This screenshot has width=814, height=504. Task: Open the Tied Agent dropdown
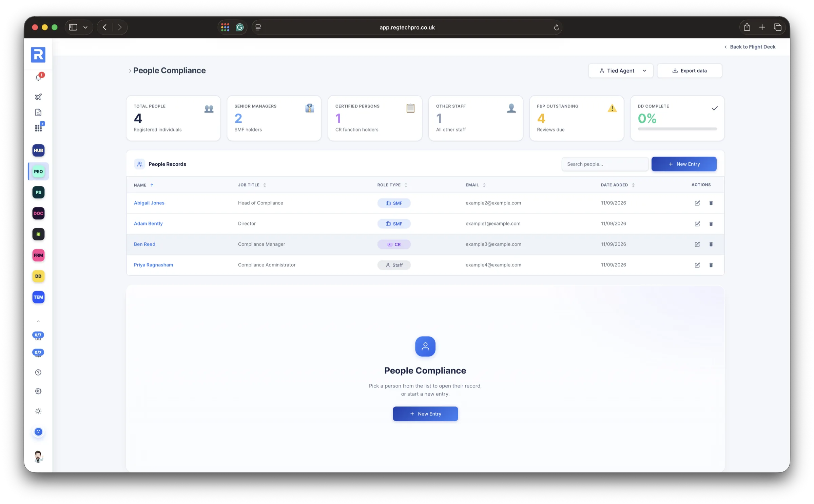(x=621, y=71)
